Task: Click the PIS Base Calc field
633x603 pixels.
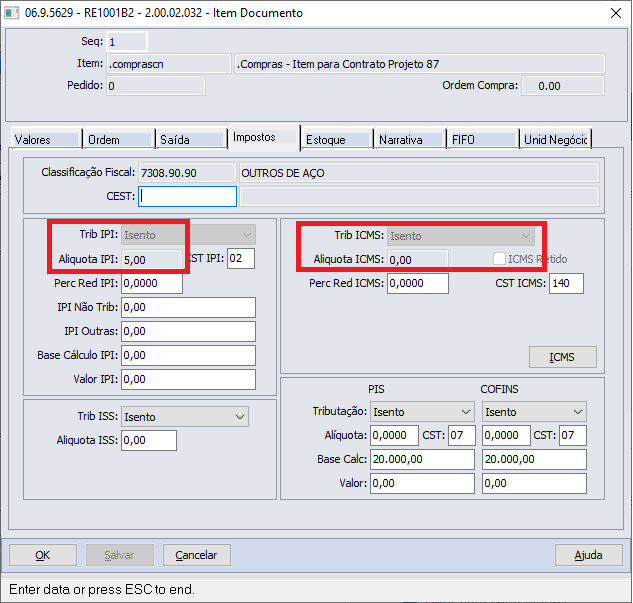Action: click(422, 459)
